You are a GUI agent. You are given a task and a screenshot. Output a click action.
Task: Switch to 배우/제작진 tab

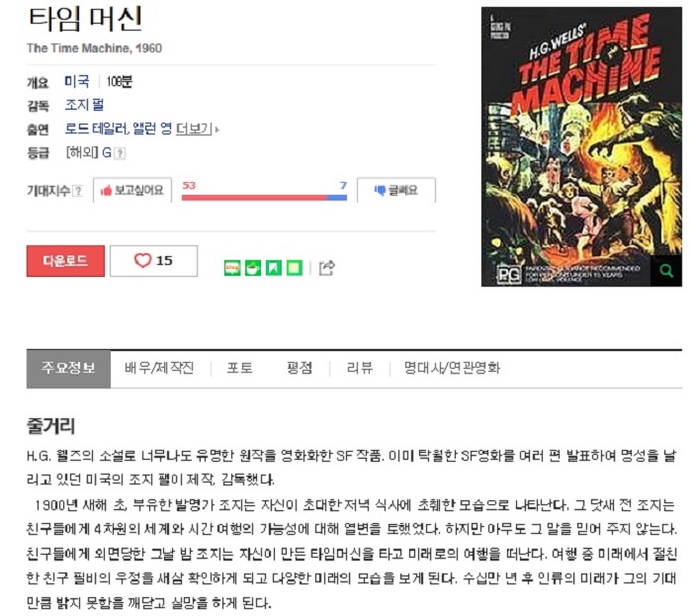[x=159, y=368]
